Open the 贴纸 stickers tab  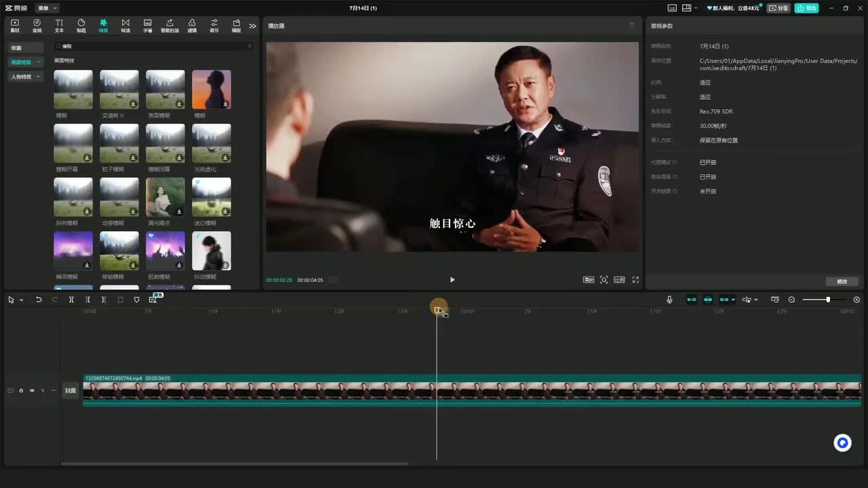[x=81, y=26]
